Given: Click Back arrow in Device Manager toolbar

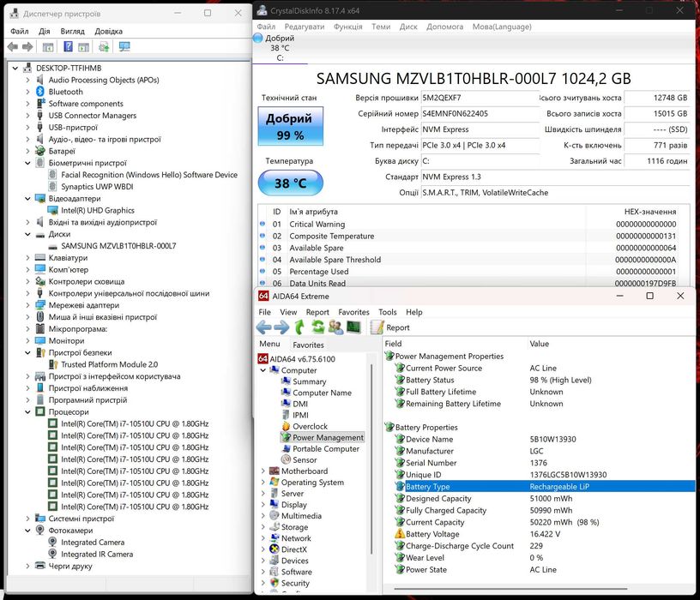Looking at the screenshot, I should pos(13,47).
